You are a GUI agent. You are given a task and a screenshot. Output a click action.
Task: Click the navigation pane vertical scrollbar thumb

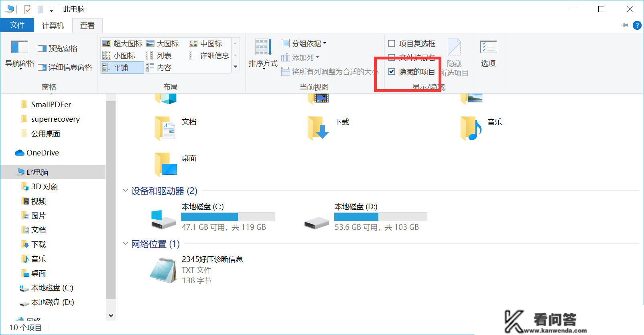(x=111, y=200)
